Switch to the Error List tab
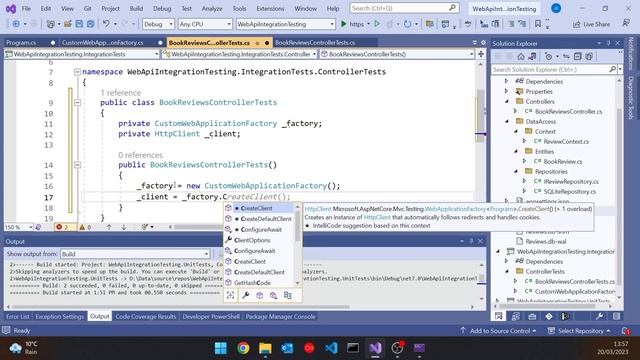The width and height of the screenshot is (640, 360). (18, 316)
